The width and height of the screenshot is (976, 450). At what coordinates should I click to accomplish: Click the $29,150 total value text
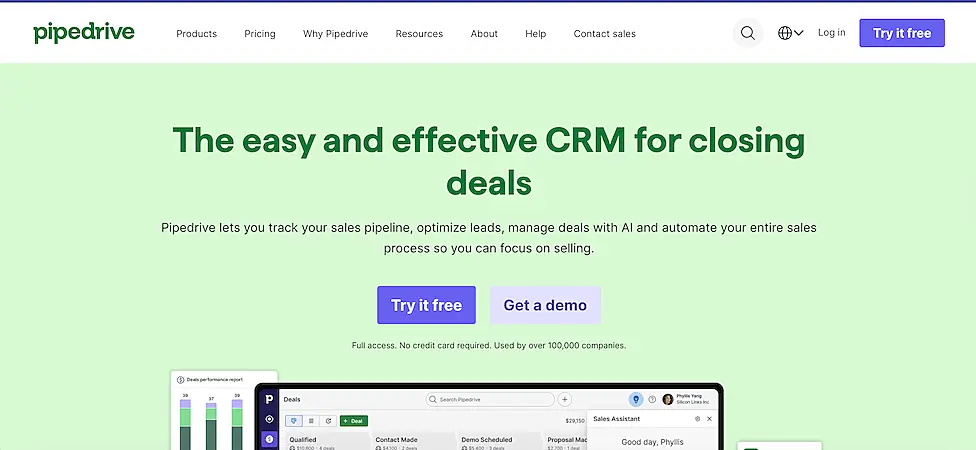pos(575,421)
